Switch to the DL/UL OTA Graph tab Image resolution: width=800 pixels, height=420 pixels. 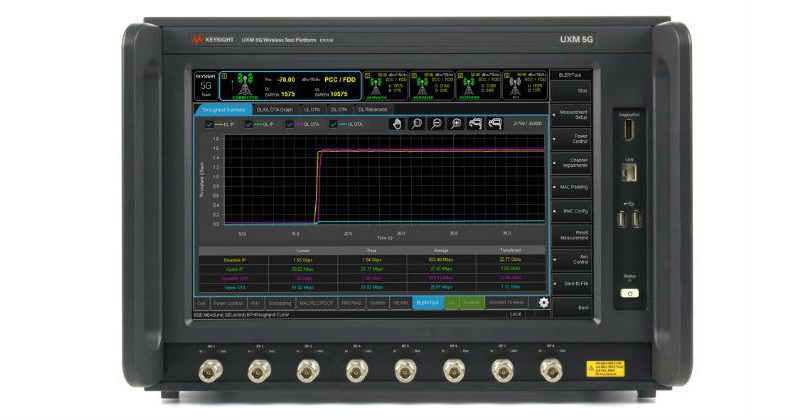(274, 110)
